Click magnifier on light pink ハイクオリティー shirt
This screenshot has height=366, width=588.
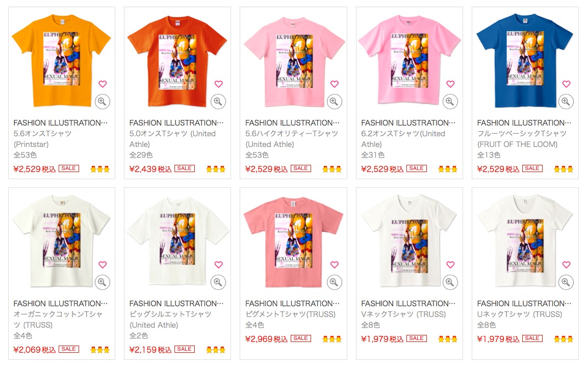(334, 102)
